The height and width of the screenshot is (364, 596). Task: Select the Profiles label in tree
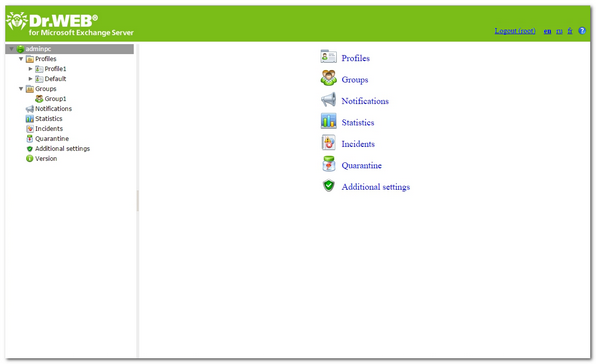[x=46, y=59]
